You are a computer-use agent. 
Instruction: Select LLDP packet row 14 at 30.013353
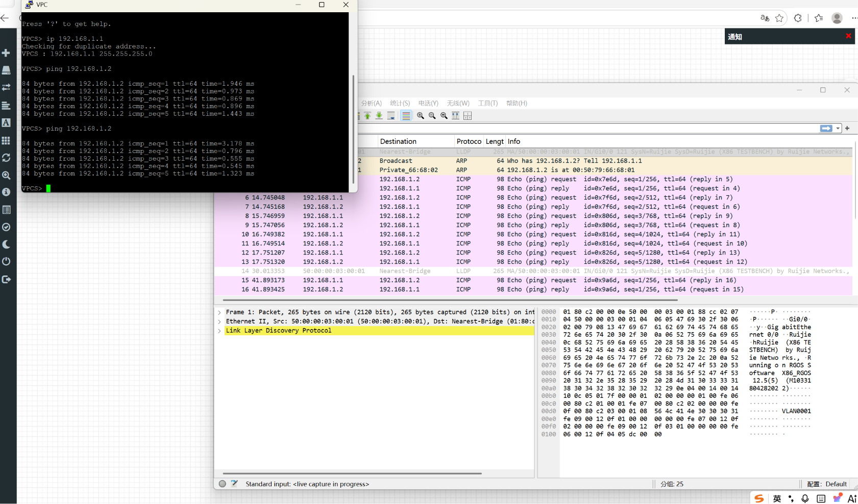[x=533, y=271]
